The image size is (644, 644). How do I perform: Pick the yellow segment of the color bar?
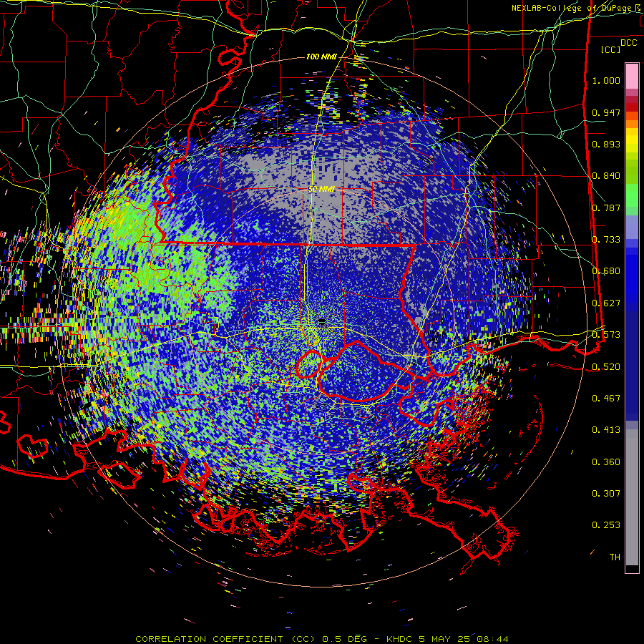(632, 141)
